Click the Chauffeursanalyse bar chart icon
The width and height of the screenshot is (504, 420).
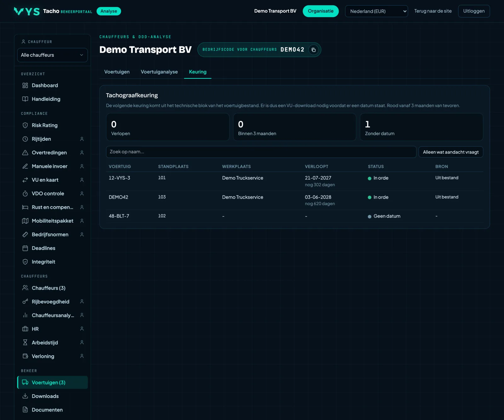tap(25, 315)
